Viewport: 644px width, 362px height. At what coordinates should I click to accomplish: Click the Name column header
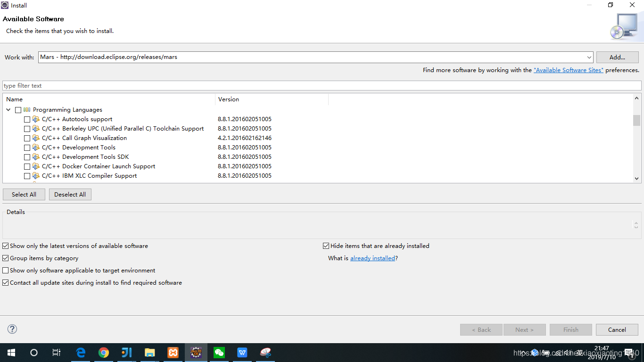pyautogui.click(x=109, y=99)
